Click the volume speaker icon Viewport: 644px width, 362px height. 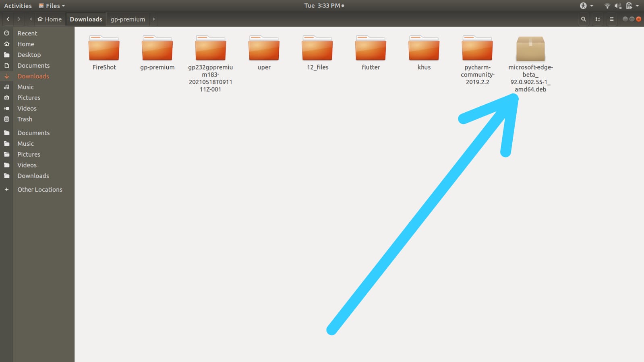click(618, 6)
